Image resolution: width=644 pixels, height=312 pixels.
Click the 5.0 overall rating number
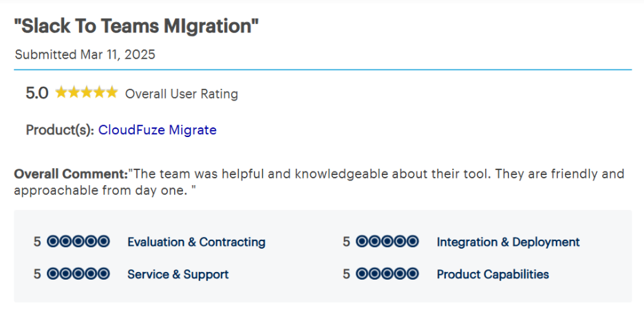pyautogui.click(x=37, y=93)
